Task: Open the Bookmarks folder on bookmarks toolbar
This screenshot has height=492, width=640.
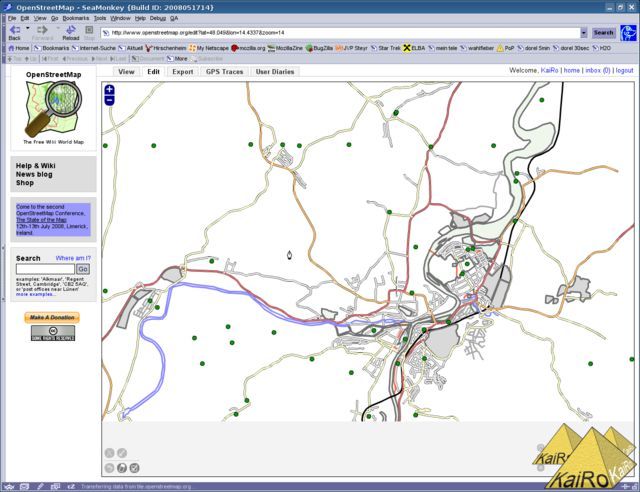Action: 52,48
